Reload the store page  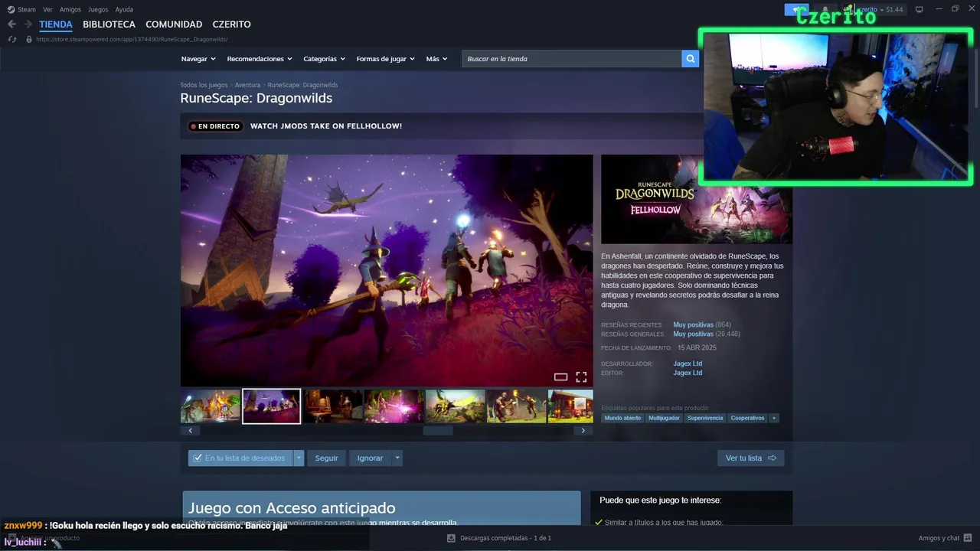coord(12,39)
